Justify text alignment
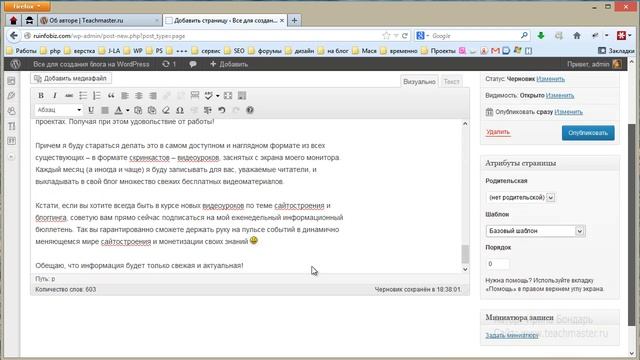 click(105, 110)
